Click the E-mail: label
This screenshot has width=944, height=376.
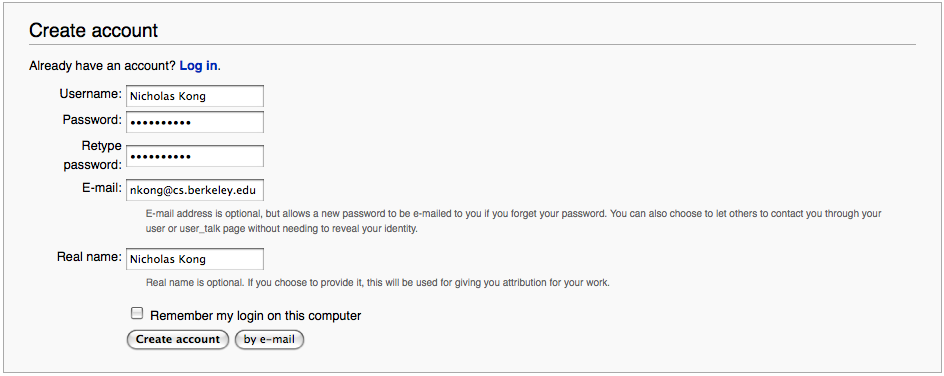pos(102,188)
